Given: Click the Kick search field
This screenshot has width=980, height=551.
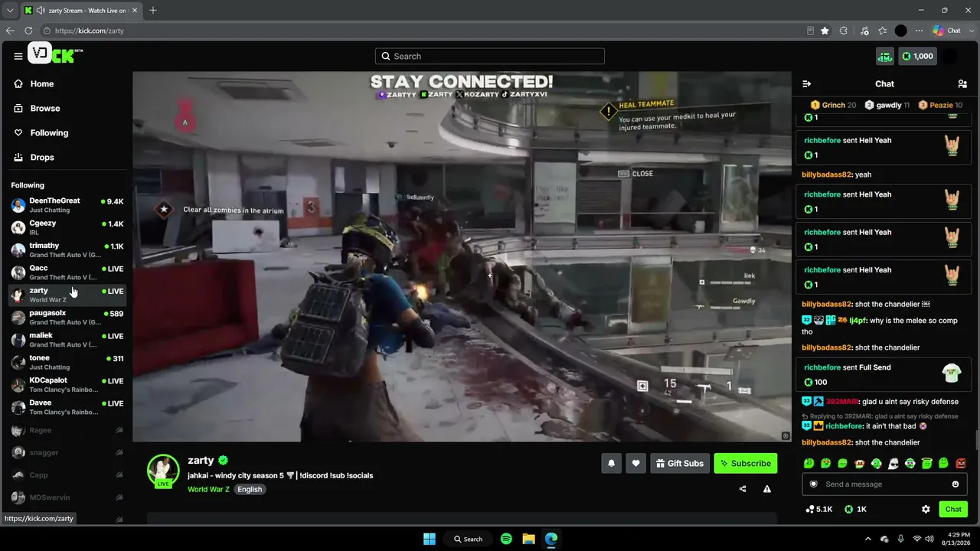Looking at the screenshot, I should click(490, 56).
